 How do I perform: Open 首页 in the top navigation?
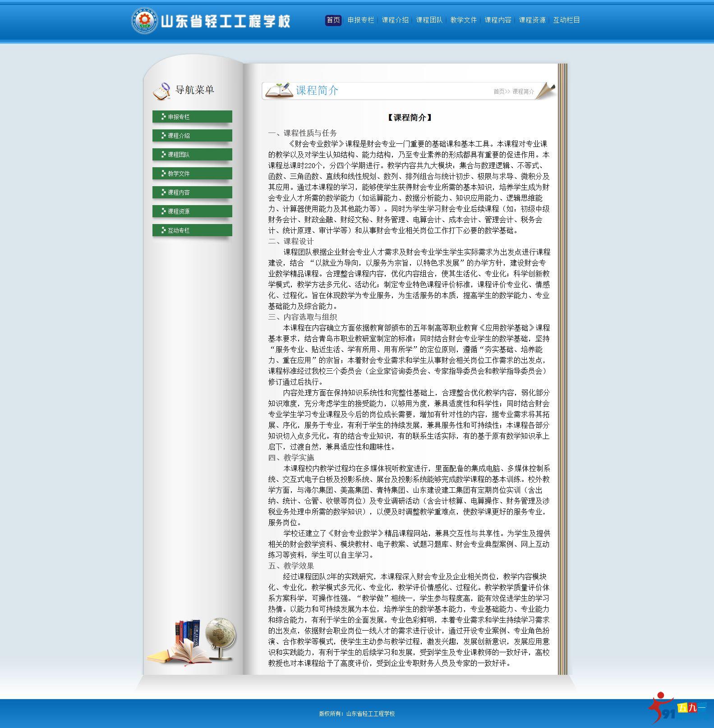click(x=333, y=20)
